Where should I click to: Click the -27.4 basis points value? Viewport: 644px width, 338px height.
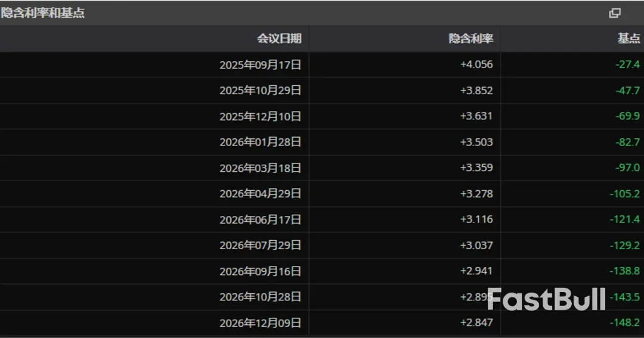click(627, 64)
